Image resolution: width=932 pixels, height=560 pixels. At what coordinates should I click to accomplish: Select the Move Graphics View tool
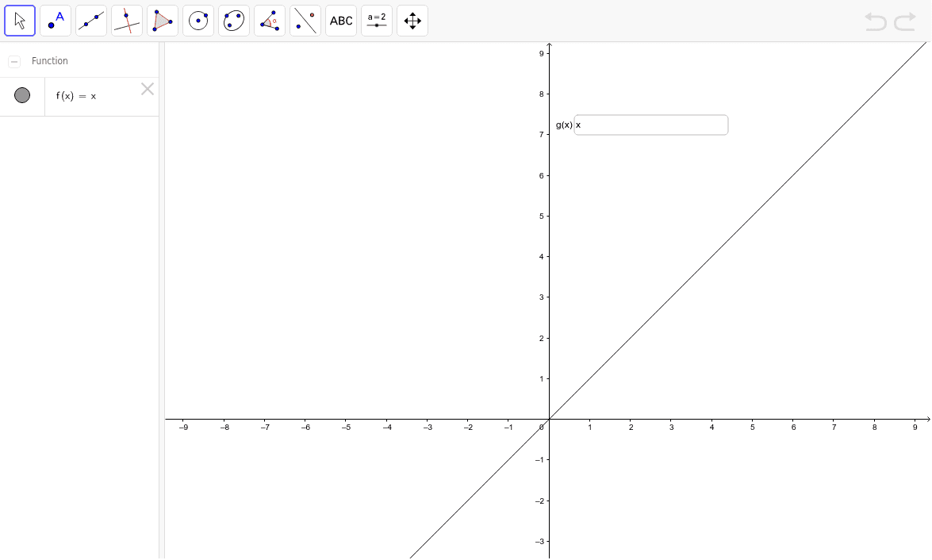tap(412, 21)
